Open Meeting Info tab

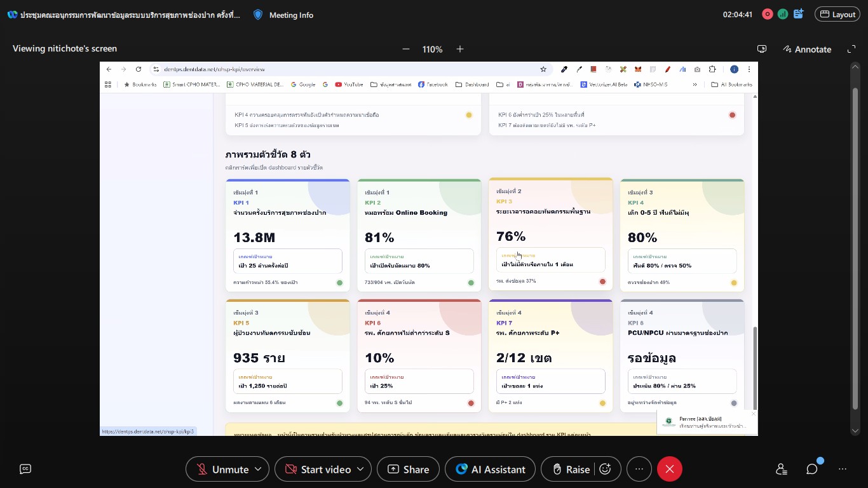coord(283,15)
